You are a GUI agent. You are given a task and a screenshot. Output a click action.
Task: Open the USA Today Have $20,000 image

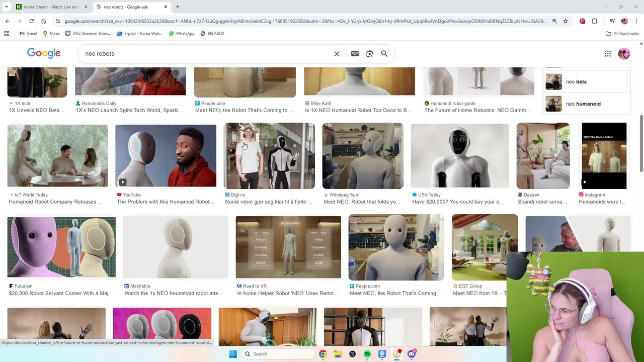tap(460, 156)
